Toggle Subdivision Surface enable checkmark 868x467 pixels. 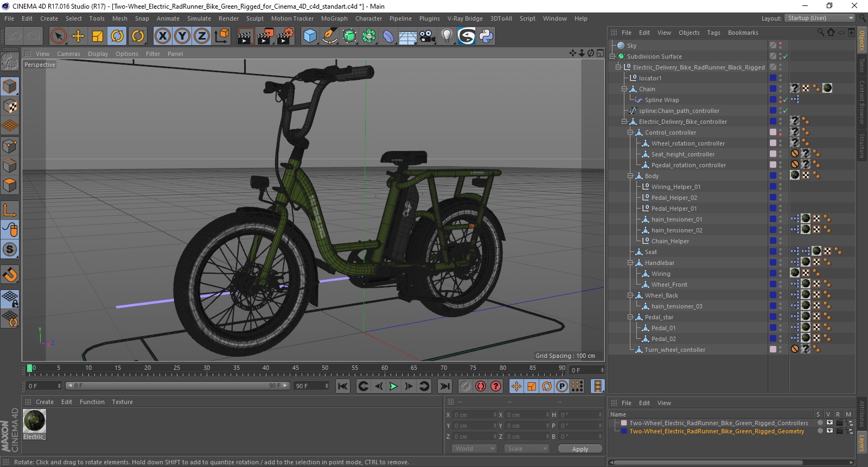point(785,56)
